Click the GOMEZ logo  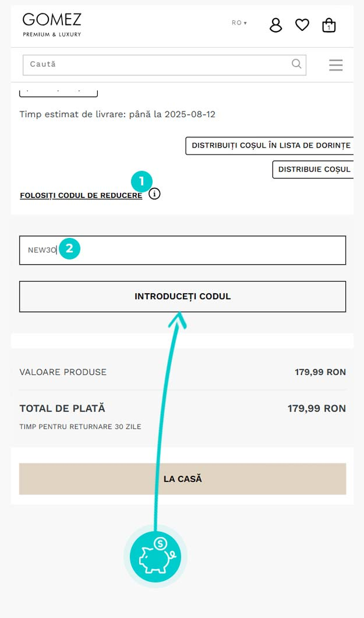click(52, 24)
